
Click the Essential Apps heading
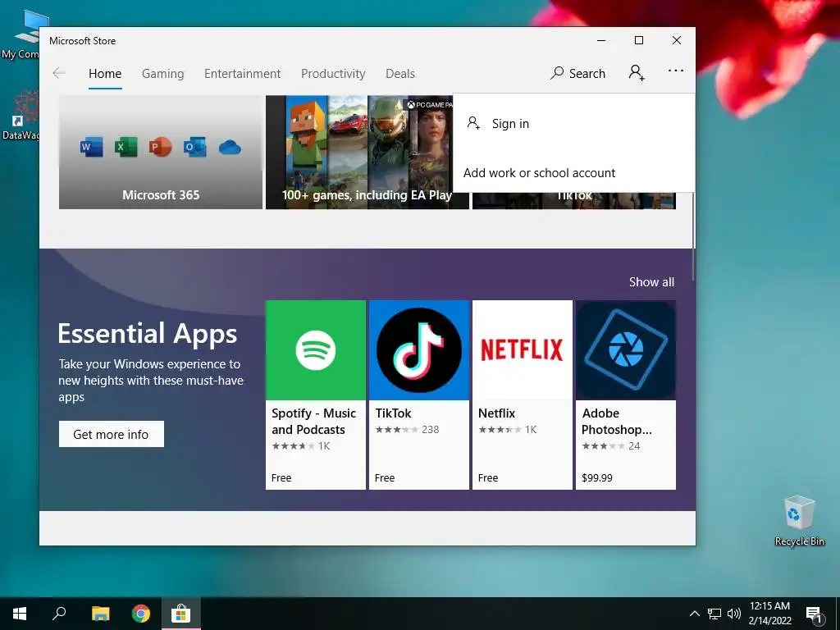pyautogui.click(x=148, y=333)
